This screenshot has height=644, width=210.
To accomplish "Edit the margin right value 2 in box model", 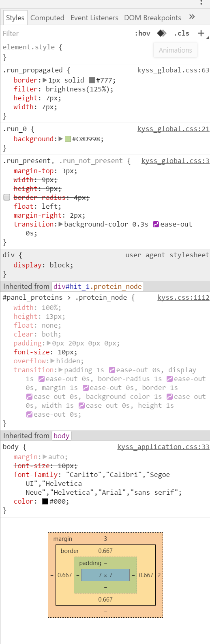I will tap(159, 575).
